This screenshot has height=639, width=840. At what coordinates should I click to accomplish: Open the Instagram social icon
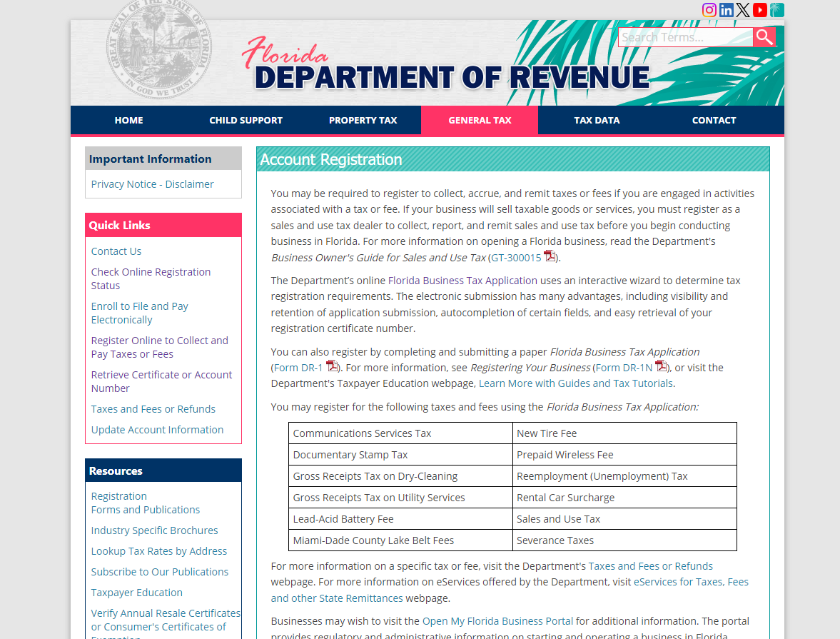[x=709, y=9]
